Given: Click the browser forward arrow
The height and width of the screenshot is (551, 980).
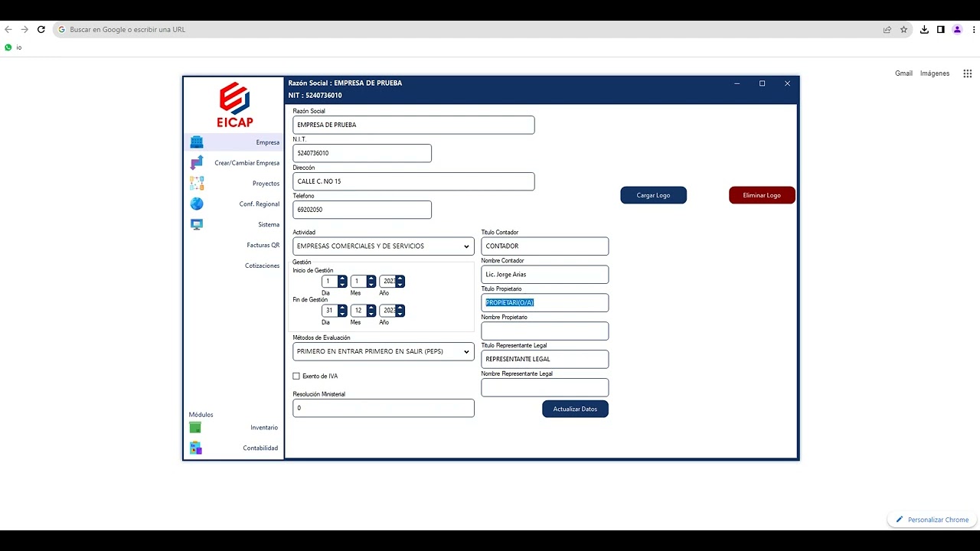Looking at the screenshot, I should tap(24, 29).
